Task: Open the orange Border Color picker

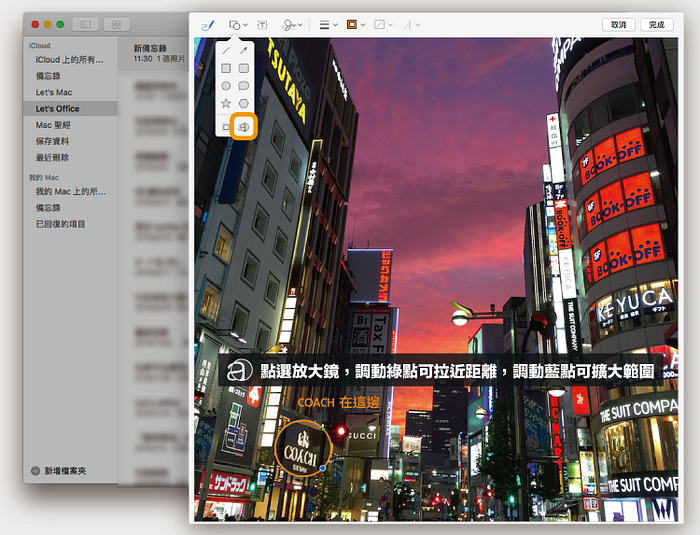Action: (x=355, y=25)
